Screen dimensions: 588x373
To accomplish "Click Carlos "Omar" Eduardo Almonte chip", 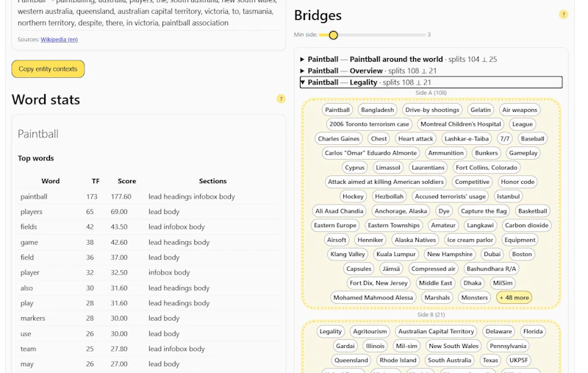I will pos(370,153).
